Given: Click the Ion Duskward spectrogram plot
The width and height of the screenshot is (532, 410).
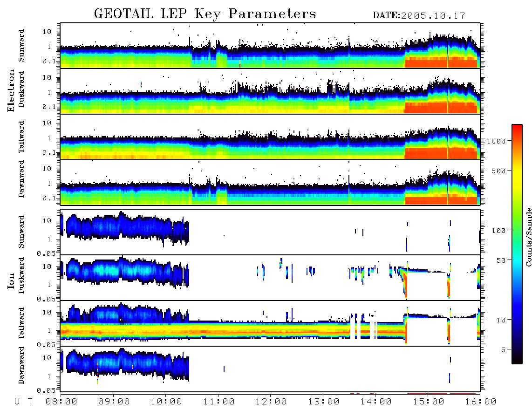Looking at the screenshot, I should point(270,278).
